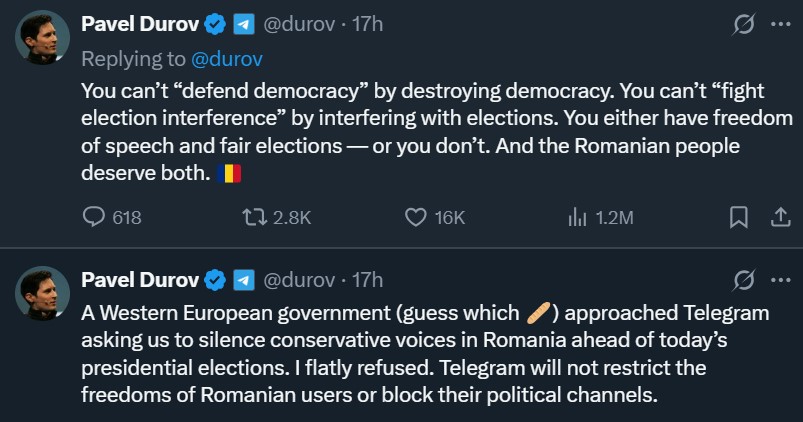Image resolution: width=803 pixels, height=422 pixels.
Task: Click Pavel Durov name in second tweet
Action: click(x=139, y=279)
